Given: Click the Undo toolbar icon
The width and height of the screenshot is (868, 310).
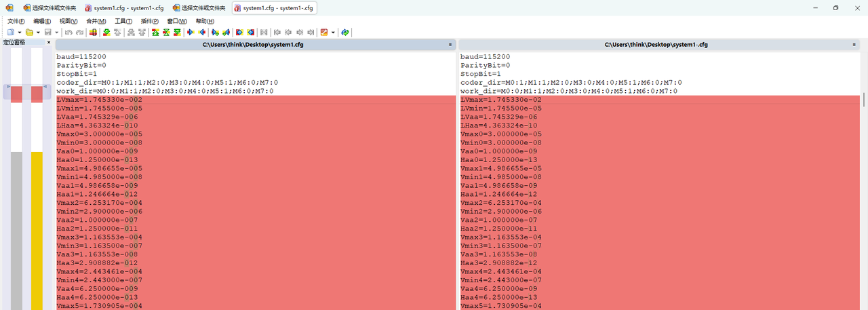Looking at the screenshot, I should [x=68, y=32].
